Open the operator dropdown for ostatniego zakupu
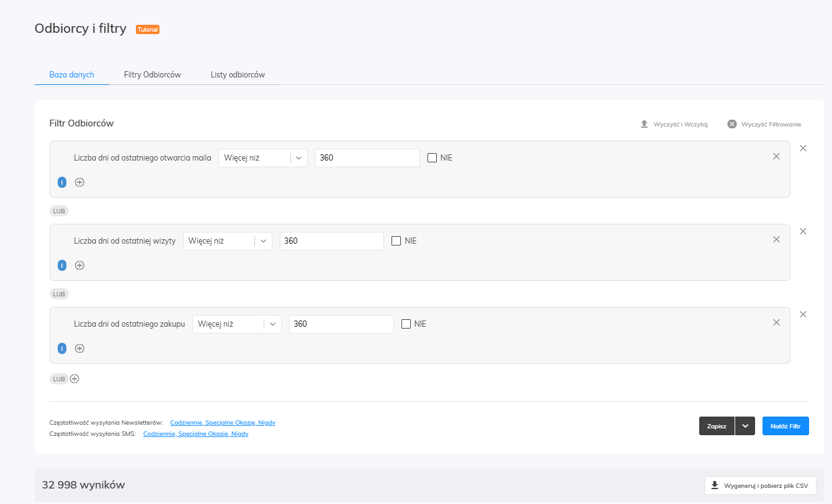The height and width of the screenshot is (504, 832). [x=237, y=324]
